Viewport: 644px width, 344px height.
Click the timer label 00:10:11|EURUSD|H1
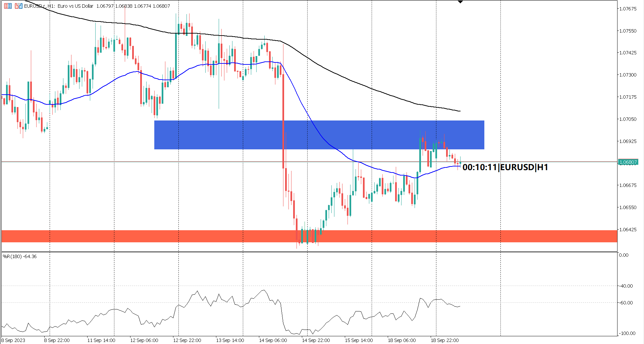[505, 167]
